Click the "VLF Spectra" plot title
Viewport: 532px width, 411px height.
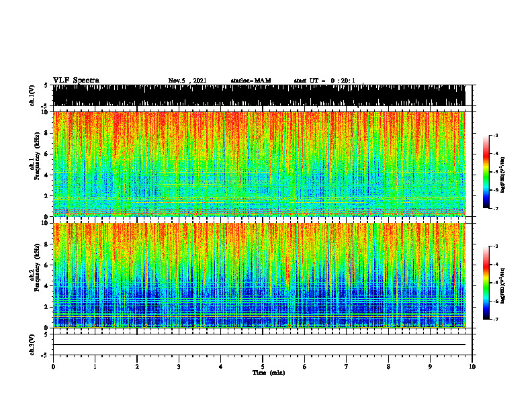click(76, 81)
